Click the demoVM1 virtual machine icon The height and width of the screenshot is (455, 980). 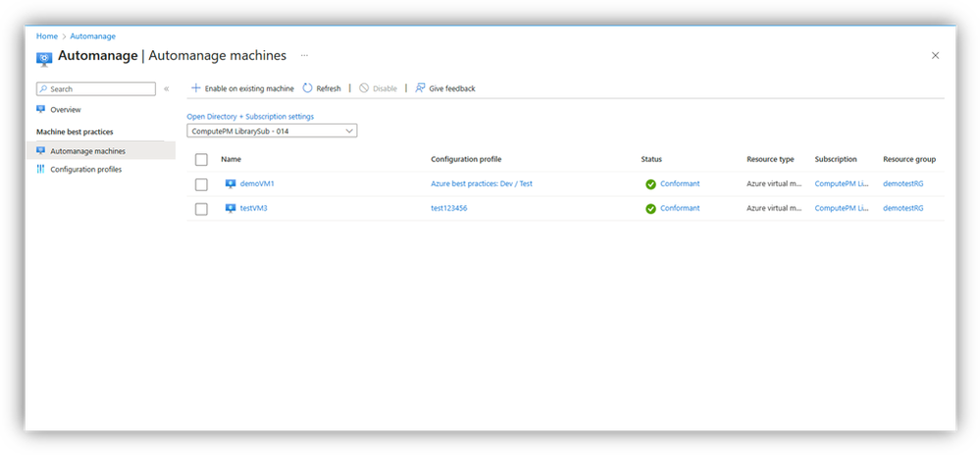point(231,183)
